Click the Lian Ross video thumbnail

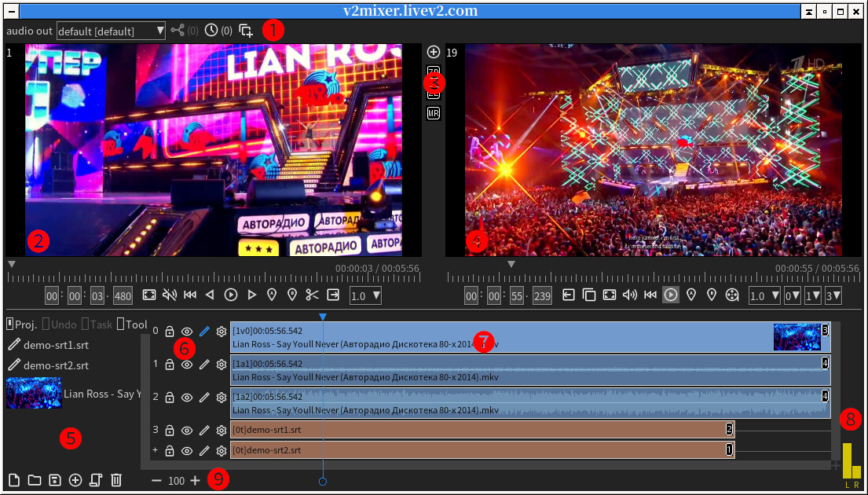35,391
